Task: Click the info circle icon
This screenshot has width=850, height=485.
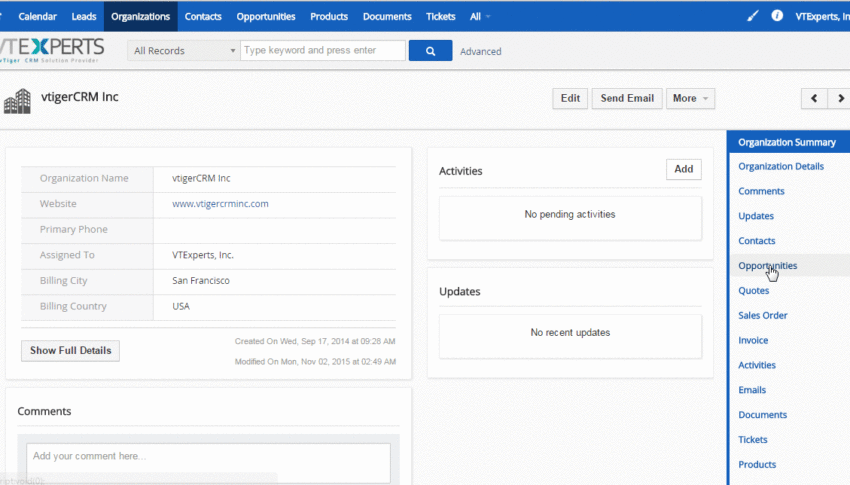Action: pos(777,16)
